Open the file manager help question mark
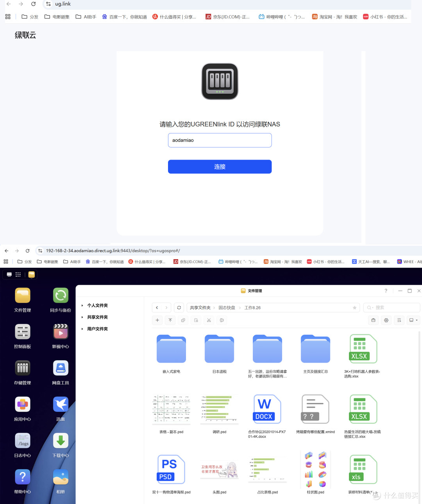The image size is (422, 504). (x=386, y=291)
